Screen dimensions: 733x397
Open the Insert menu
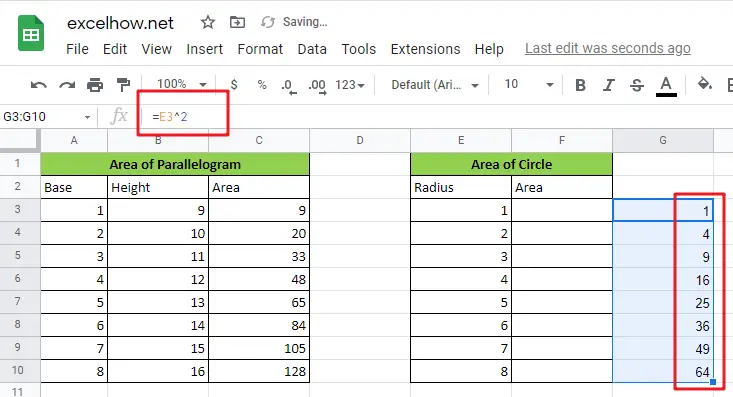pyautogui.click(x=205, y=49)
